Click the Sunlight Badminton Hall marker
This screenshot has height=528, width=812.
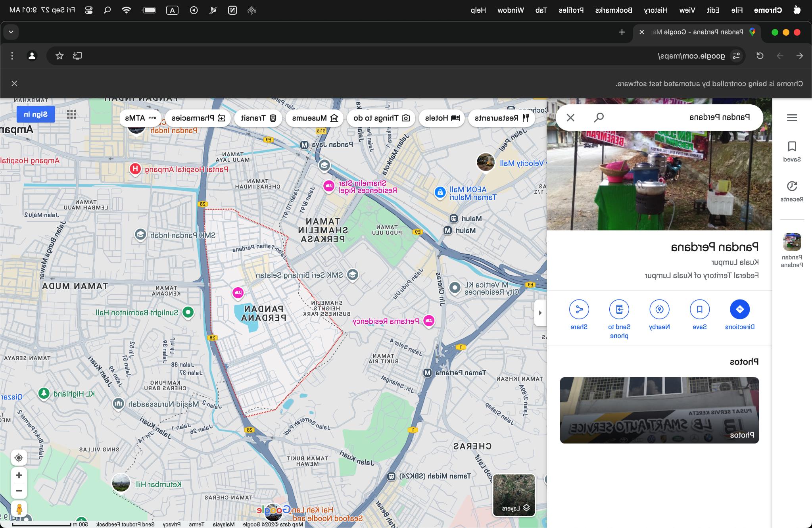click(188, 312)
